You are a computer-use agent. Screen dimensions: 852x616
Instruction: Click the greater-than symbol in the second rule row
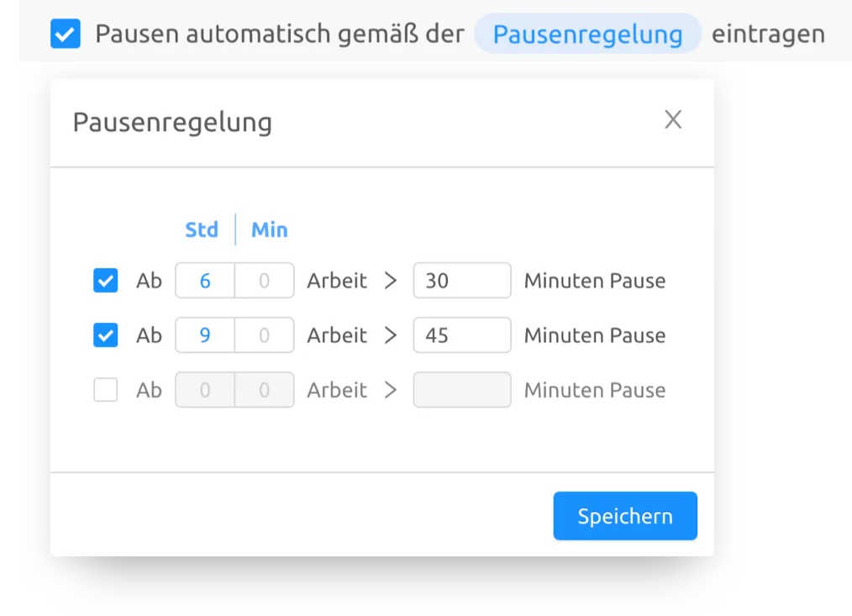(390, 335)
